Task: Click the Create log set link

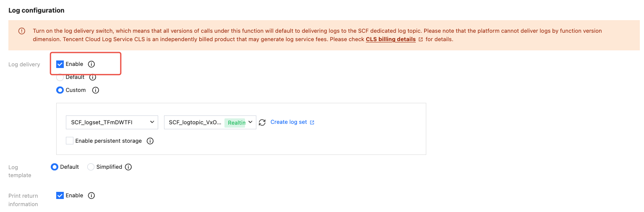Action: pyautogui.click(x=289, y=122)
